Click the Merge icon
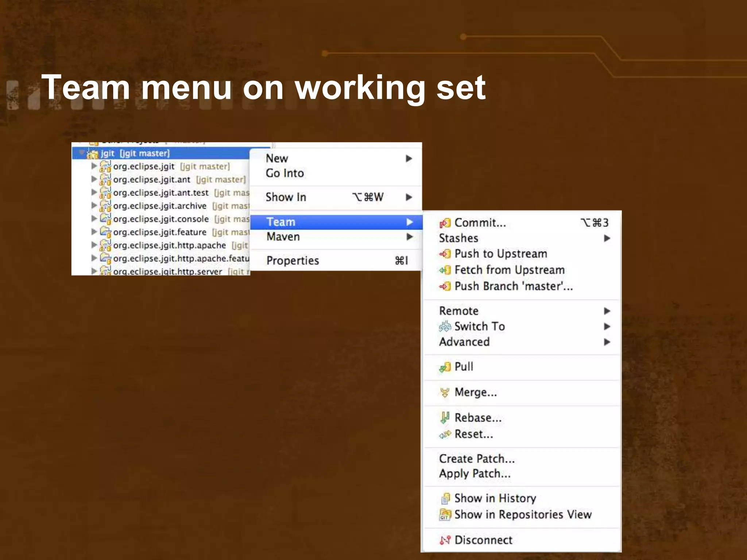 tap(445, 393)
